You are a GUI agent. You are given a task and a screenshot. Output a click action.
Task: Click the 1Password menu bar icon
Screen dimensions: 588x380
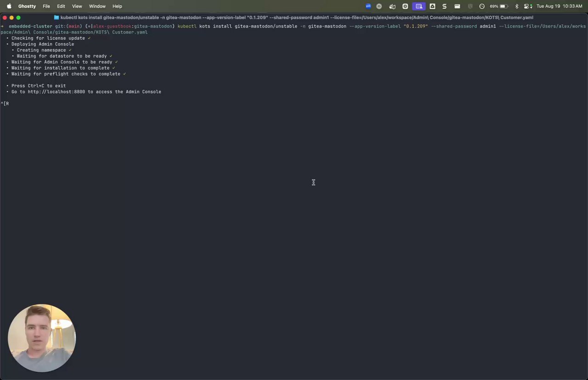click(x=379, y=6)
